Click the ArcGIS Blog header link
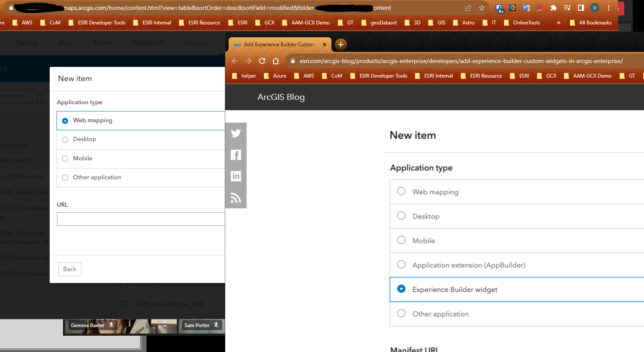Image resolution: width=644 pixels, height=352 pixels. click(281, 97)
